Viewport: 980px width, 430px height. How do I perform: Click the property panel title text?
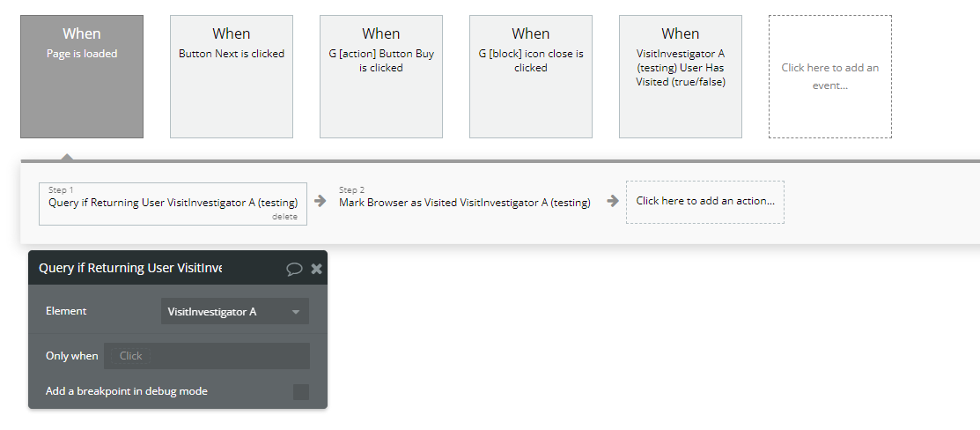[130, 268]
